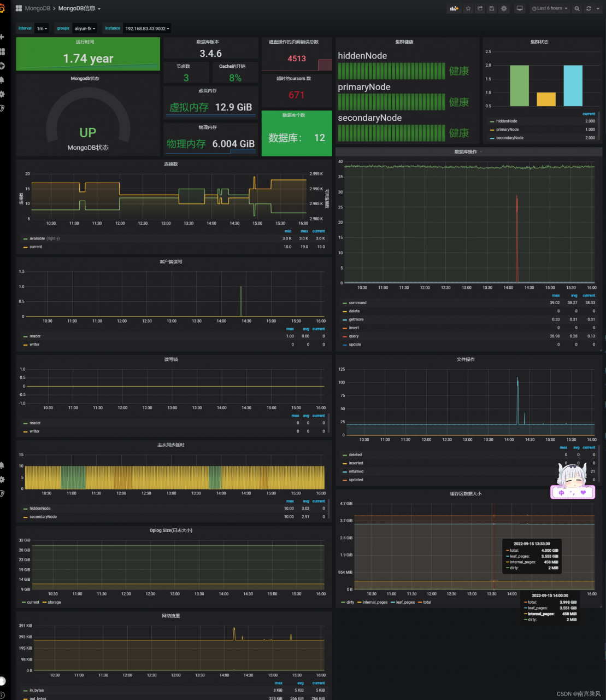Sort 数据库操作 legend by avg column
606x700 pixels.
coord(573,295)
